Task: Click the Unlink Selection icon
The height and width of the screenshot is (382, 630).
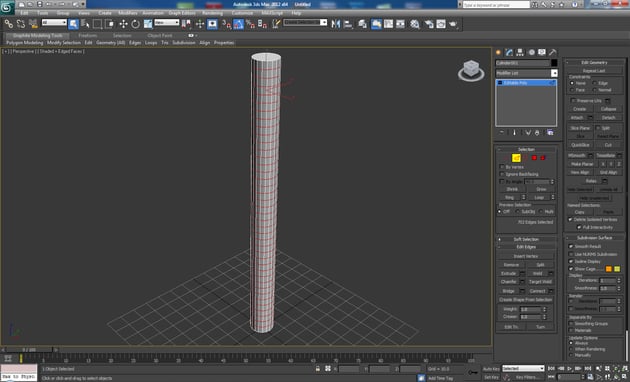Action: (20, 24)
